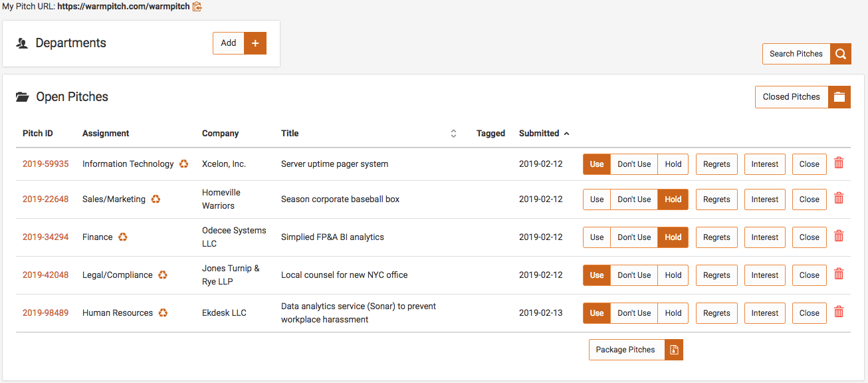Image resolution: width=868 pixels, height=383 pixels.
Task: Send Regrets for Odecee Systems pitch
Action: [716, 237]
